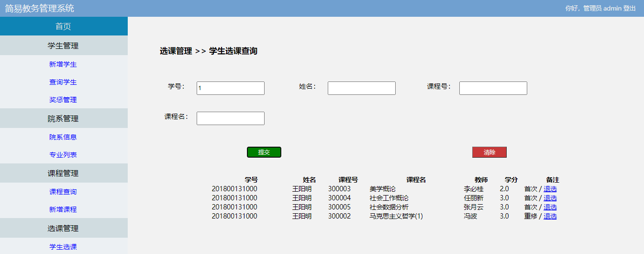The width and height of the screenshot is (644, 254).
Task: Open the 首页 home tab in sidebar
Action: [64, 26]
